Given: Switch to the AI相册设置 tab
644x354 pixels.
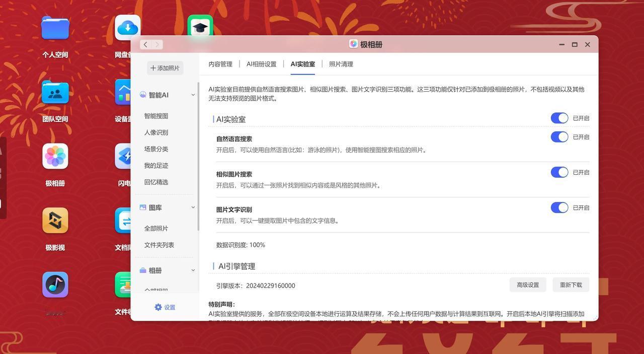Looking at the screenshot, I should pyautogui.click(x=261, y=64).
